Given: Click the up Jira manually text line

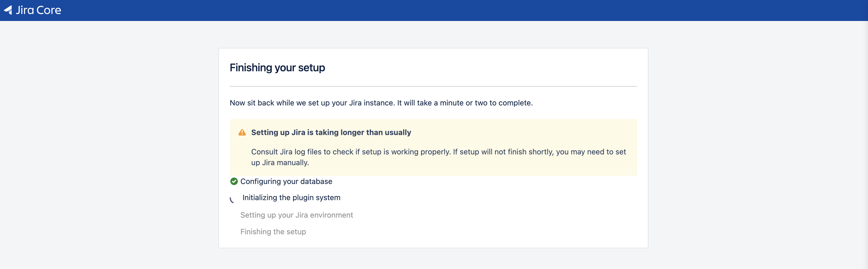Looking at the screenshot, I should (280, 162).
